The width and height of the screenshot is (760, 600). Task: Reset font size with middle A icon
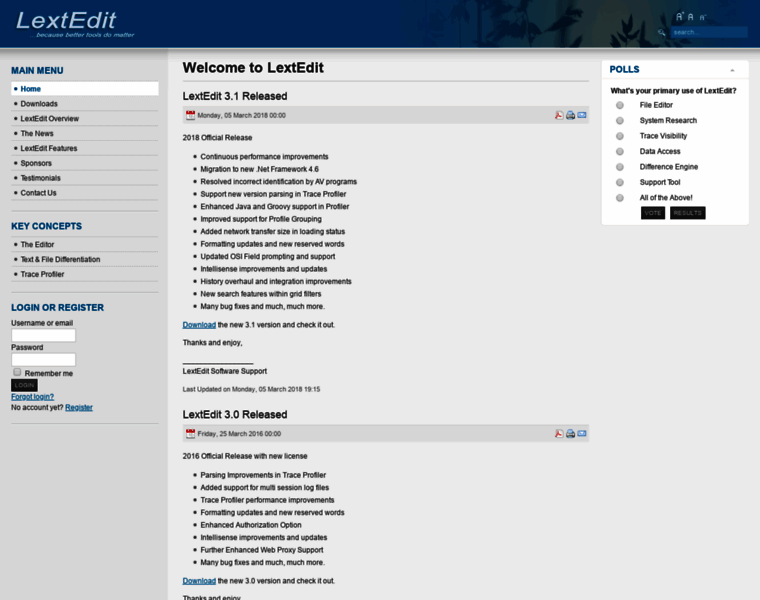click(691, 17)
